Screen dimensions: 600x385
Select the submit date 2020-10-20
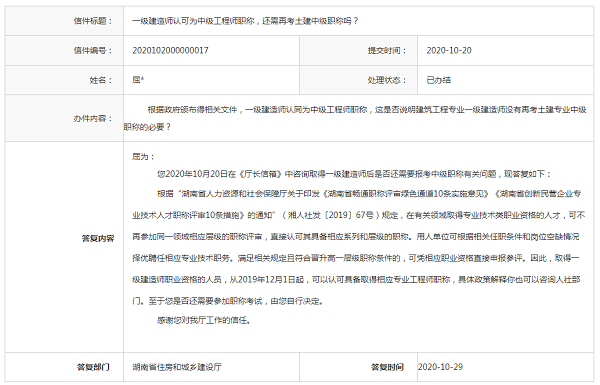(x=449, y=51)
